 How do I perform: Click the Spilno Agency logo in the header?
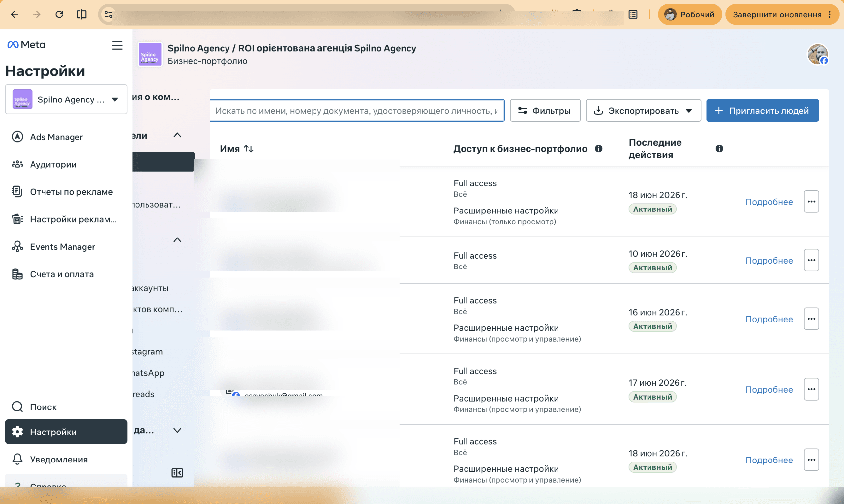150,54
